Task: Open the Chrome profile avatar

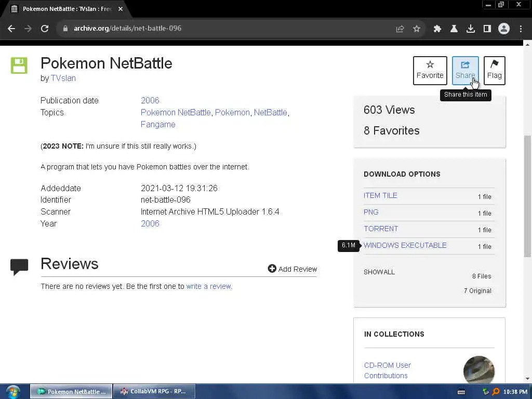Action: click(x=504, y=29)
